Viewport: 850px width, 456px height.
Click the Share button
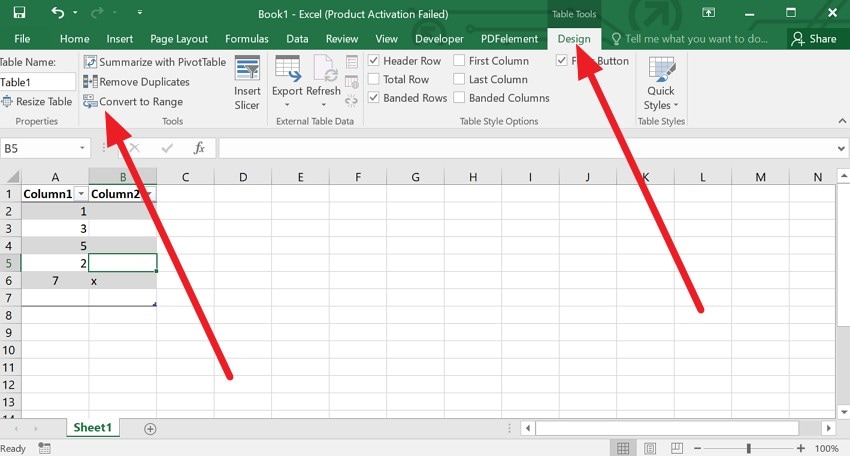(x=814, y=39)
